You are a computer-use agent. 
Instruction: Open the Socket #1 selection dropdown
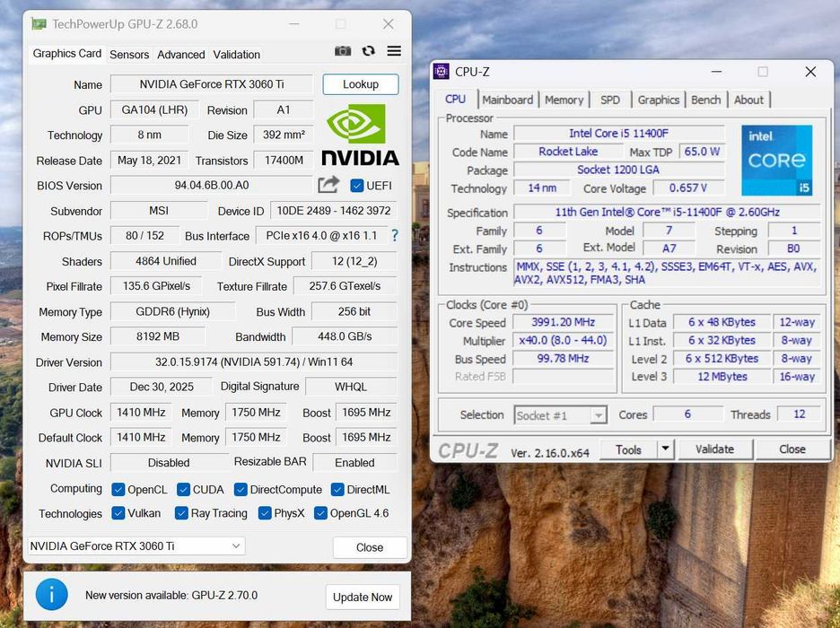click(560, 414)
